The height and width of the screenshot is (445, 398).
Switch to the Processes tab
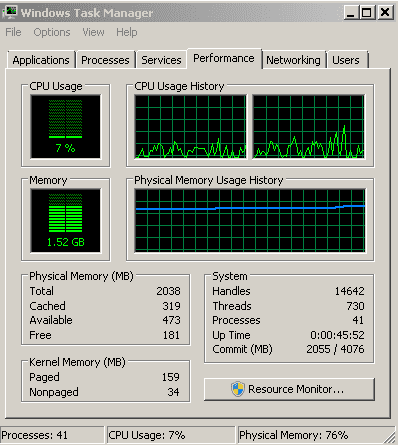click(x=105, y=60)
